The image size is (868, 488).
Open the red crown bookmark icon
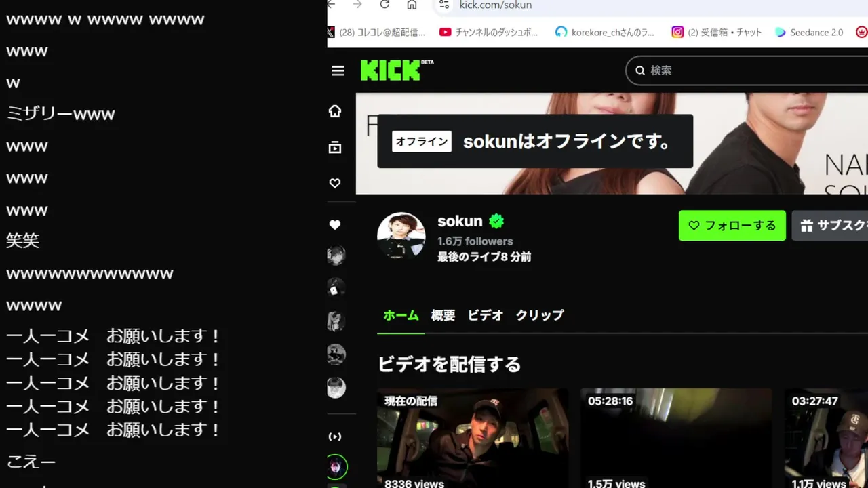point(861,32)
